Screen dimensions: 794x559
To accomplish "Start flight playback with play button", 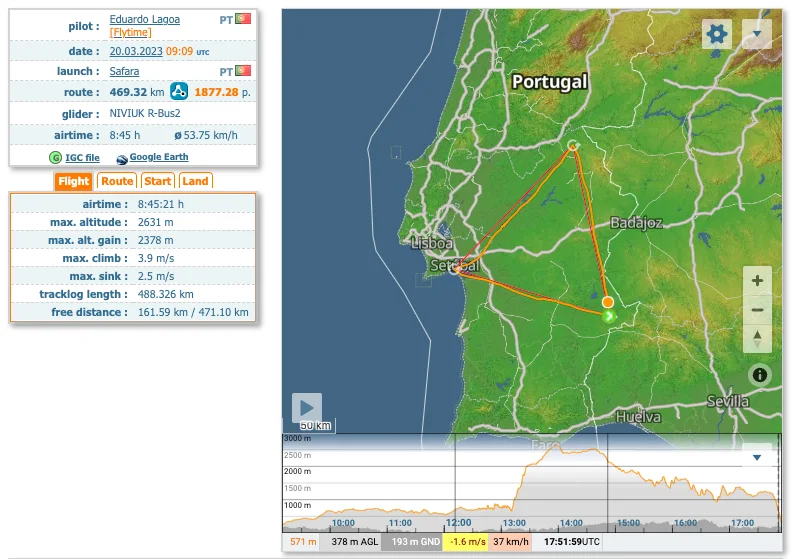I will coord(307,407).
